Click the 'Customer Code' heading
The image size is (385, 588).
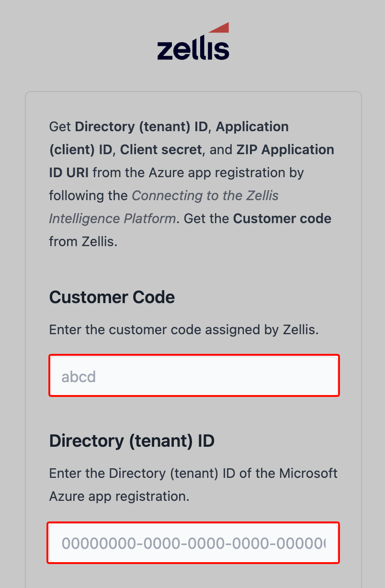[112, 297]
